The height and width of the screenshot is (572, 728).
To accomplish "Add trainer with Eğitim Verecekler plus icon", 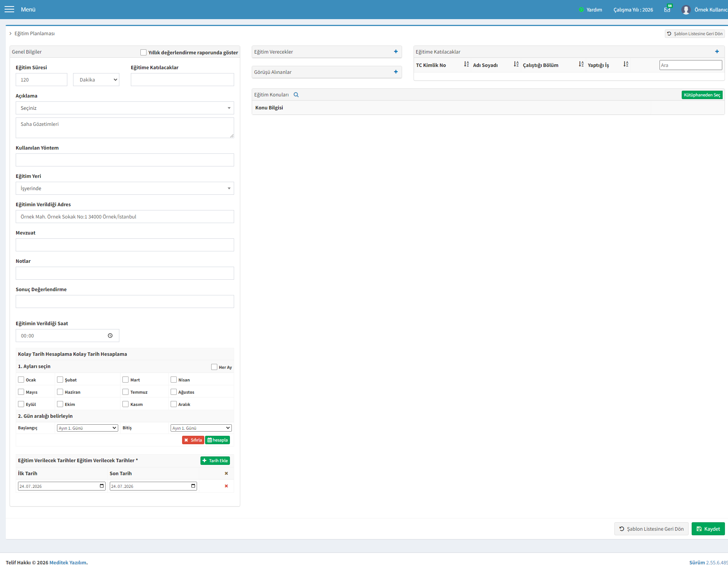I will pyautogui.click(x=396, y=52).
